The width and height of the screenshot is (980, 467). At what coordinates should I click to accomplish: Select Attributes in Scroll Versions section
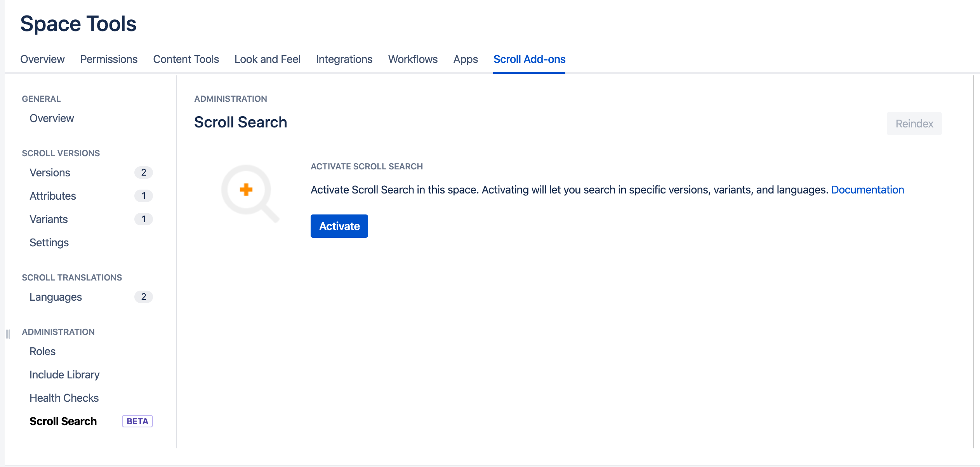(x=53, y=196)
